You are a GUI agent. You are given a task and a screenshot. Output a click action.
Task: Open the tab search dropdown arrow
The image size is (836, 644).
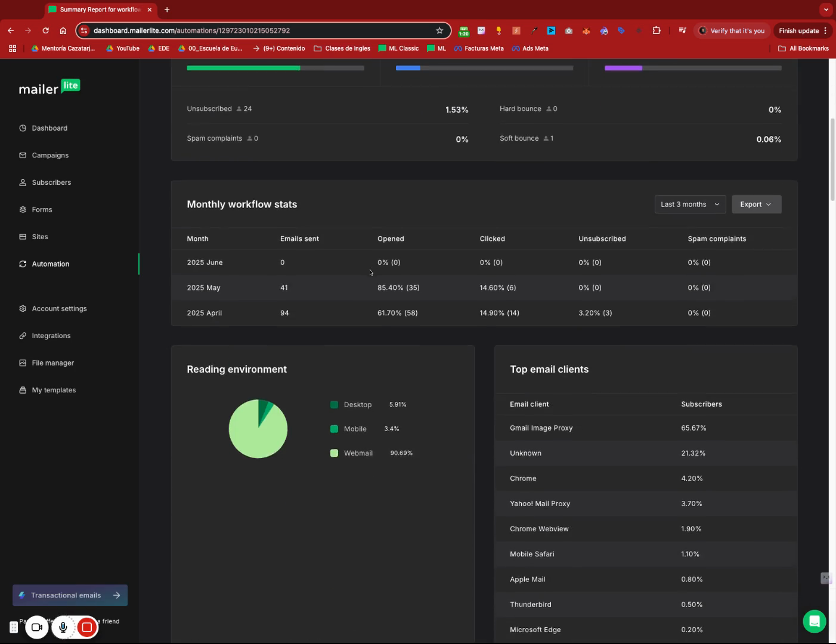(x=826, y=10)
